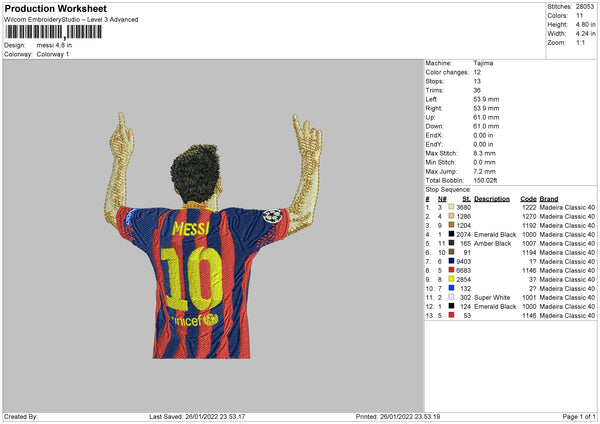Select the Stitches value 28053

coord(585,7)
